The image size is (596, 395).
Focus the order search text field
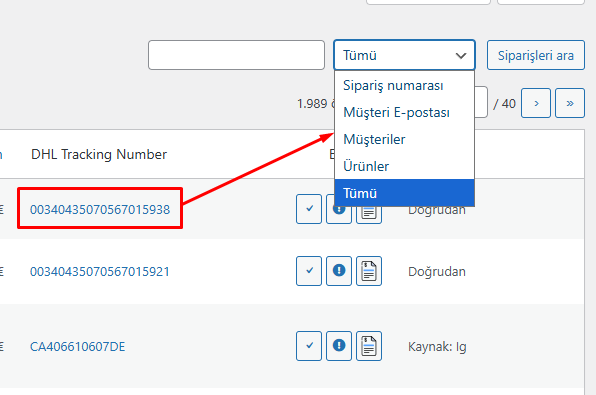tap(236, 55)
